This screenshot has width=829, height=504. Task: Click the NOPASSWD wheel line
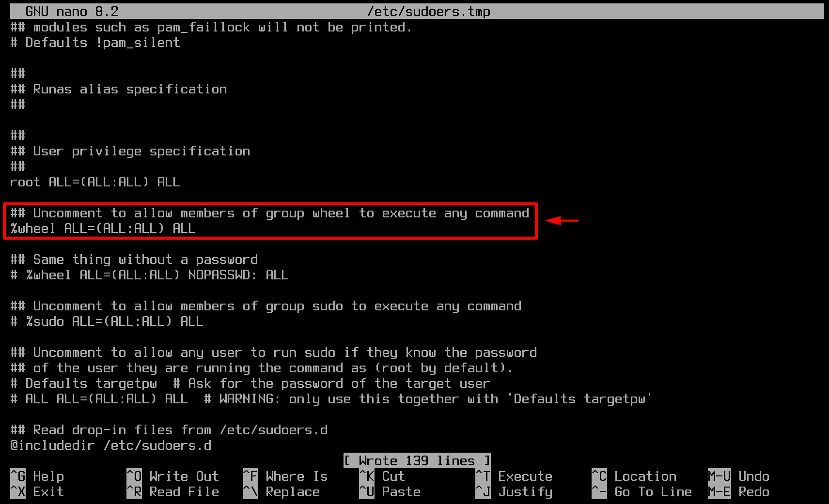tap(150, 275)
